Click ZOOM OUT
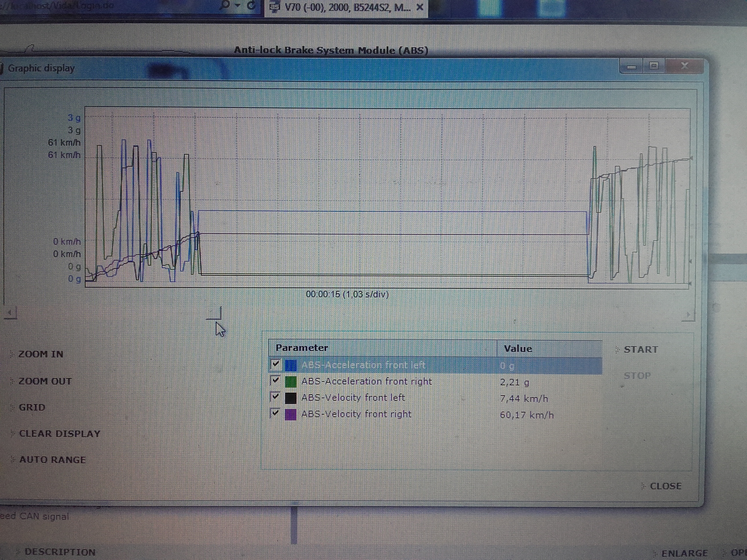 [45, 381]
